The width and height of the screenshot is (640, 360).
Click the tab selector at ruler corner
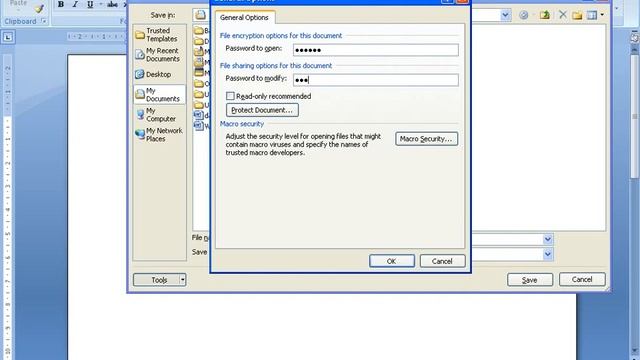8,38
